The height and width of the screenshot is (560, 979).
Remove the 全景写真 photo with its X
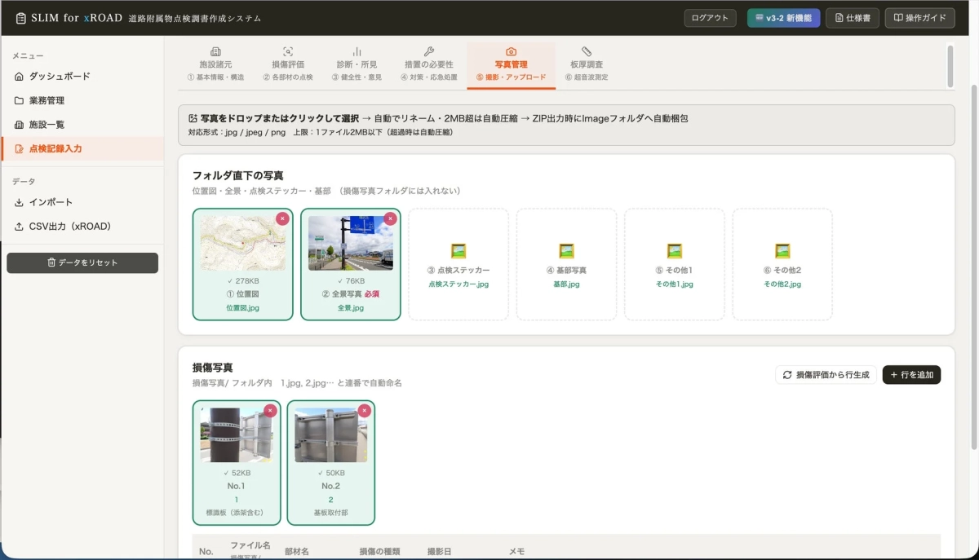tap(390, 218)
